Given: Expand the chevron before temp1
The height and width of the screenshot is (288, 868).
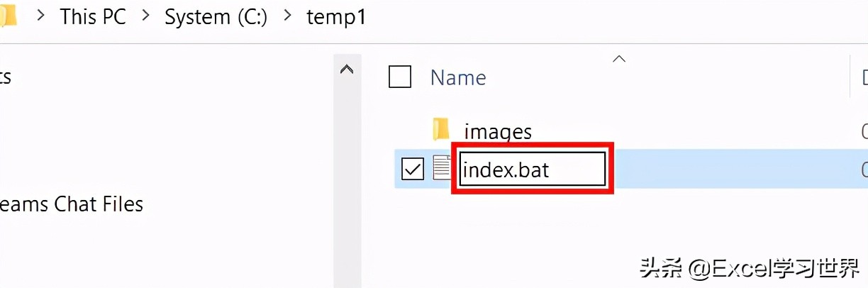Looking at the screenshot, I should (287, 16).
